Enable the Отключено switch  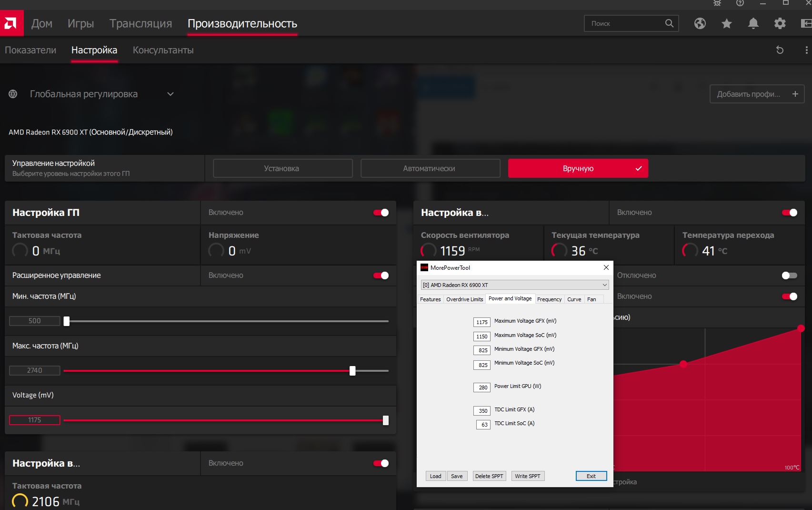[790, 275]
